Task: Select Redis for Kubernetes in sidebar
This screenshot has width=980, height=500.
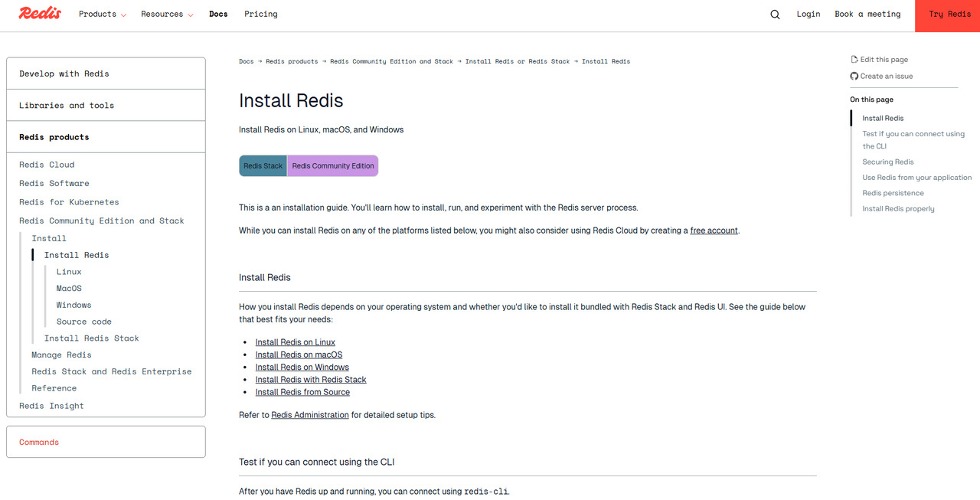Action: (x=69, y=202)
